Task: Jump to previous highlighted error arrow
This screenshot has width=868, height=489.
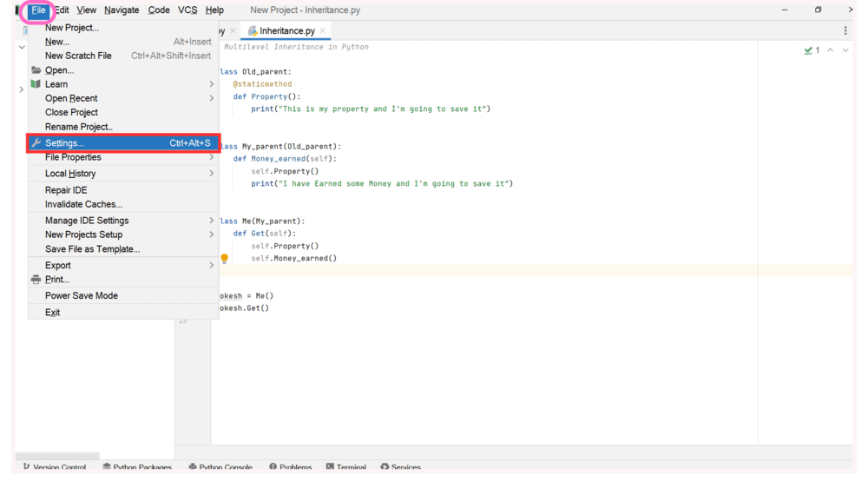Action: tap(831, 50)
